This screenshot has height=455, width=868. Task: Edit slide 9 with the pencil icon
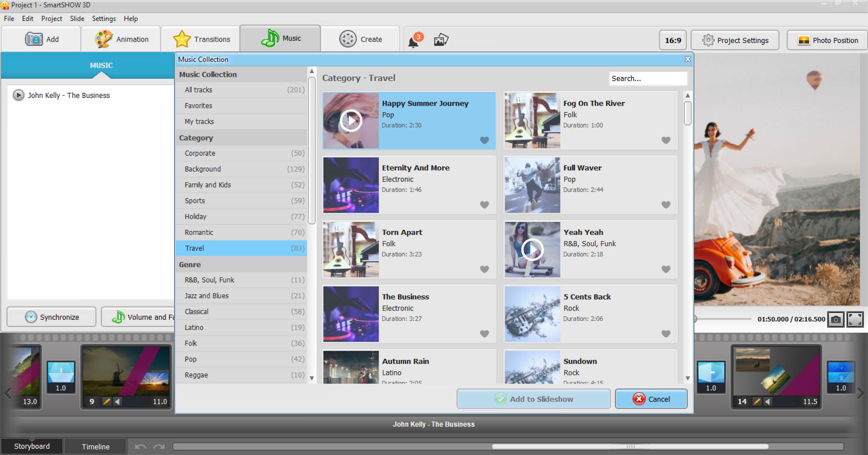(106, 402)
